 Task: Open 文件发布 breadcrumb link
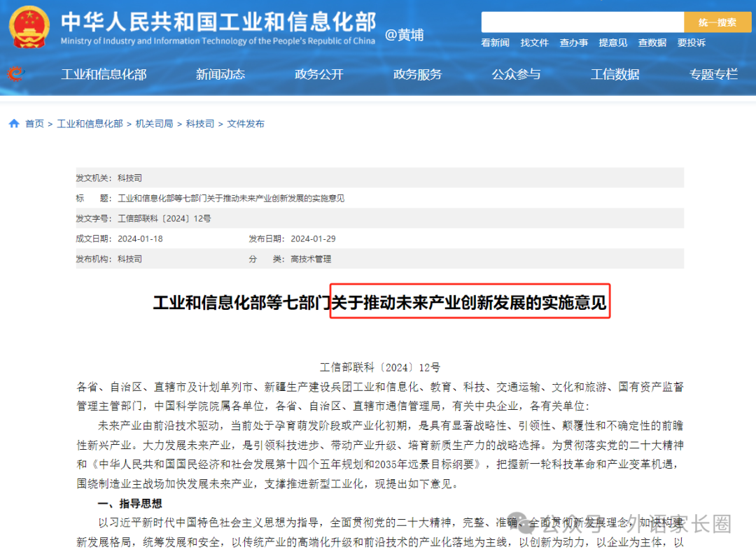coord(246,124)
